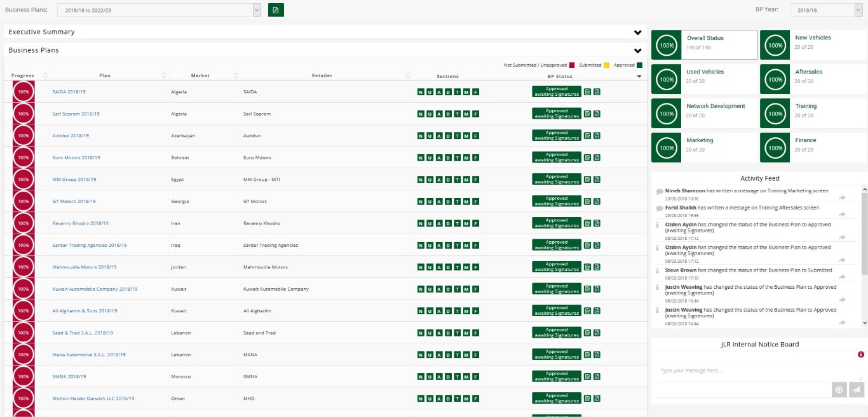The height and width of the screenshot is (417, 868).
Task: Export business plans to PDF in top toolbar
Action: coord(276,10)
